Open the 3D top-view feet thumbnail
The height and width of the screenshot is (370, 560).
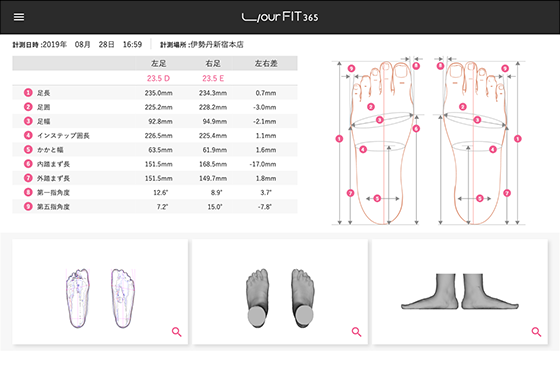tap(280, 298)
